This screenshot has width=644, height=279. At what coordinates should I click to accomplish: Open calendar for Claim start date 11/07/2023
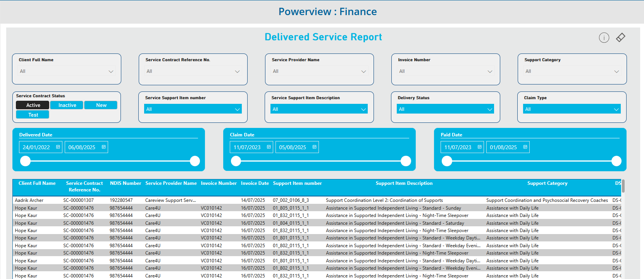coord(269,147)
